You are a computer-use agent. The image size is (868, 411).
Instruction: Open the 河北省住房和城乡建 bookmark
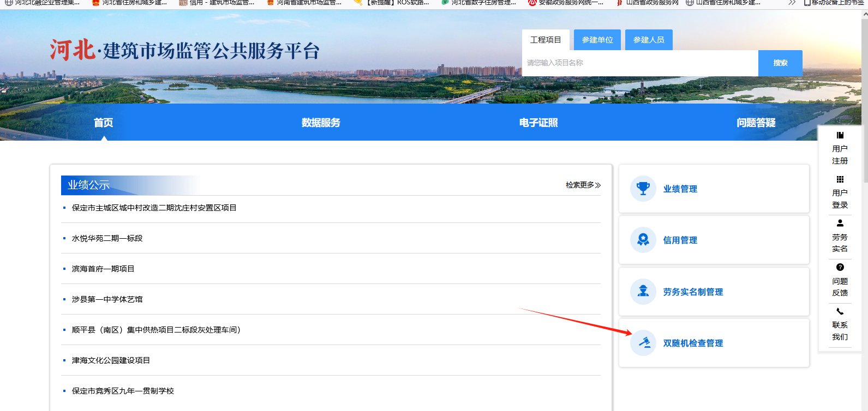tap(129, 3)
